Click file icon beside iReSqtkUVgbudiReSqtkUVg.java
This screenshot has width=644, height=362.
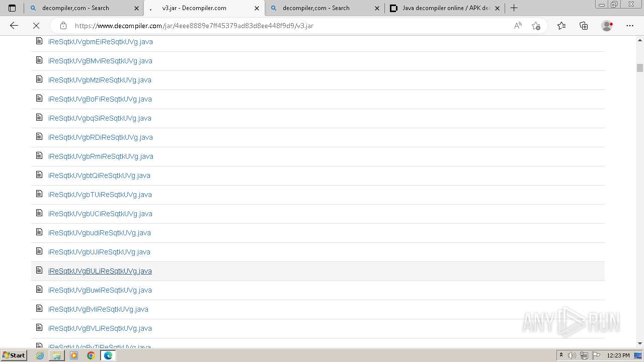pyautogui.click(x=39, y=232)
